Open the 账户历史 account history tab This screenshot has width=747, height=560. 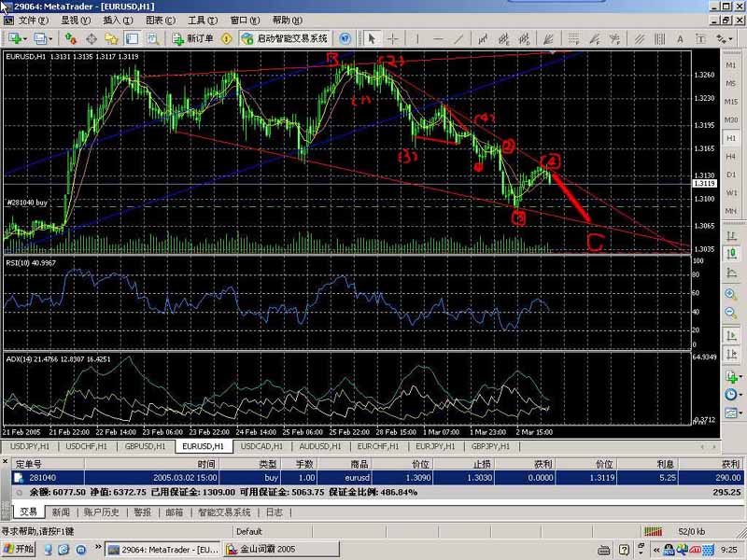point(102,511)
